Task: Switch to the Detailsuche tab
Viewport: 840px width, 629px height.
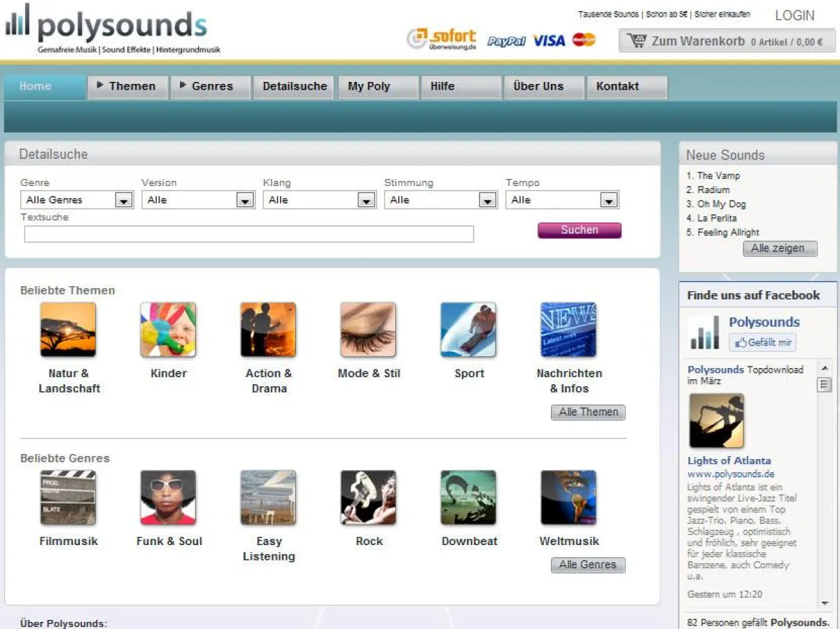Action: click(x=293, y=87)
